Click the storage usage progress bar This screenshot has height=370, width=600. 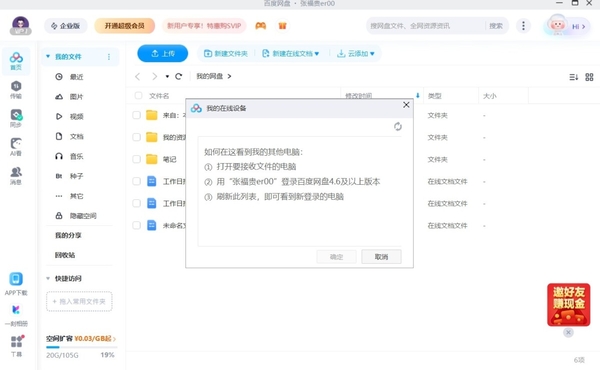click(x=81, y=347)
